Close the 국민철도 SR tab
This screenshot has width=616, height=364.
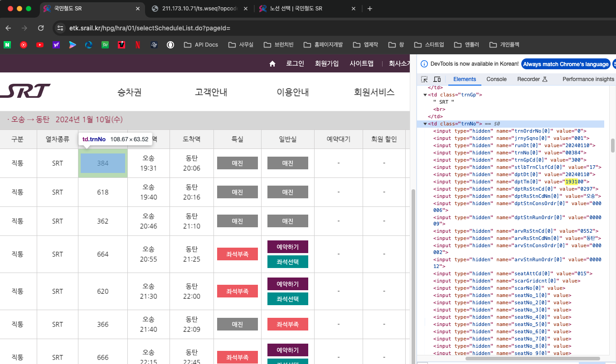tap(138, 9)
